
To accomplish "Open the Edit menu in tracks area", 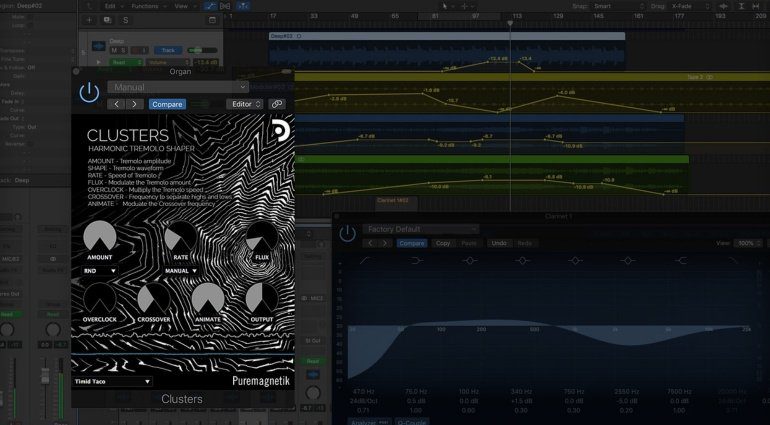I will pos(113,6).
